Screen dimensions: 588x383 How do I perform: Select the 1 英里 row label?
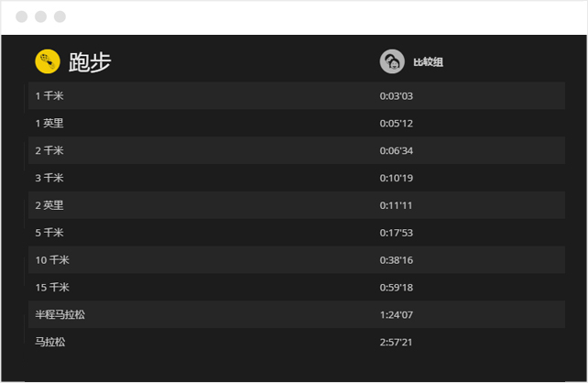tap(49, 124)
